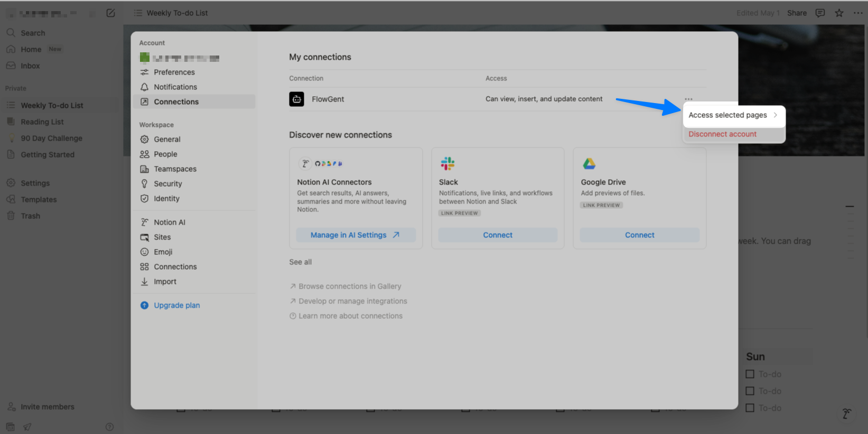The height and width of the screenshot is (434, 868).
Task: Connect the Slack integration
Action: pos(498,235)
